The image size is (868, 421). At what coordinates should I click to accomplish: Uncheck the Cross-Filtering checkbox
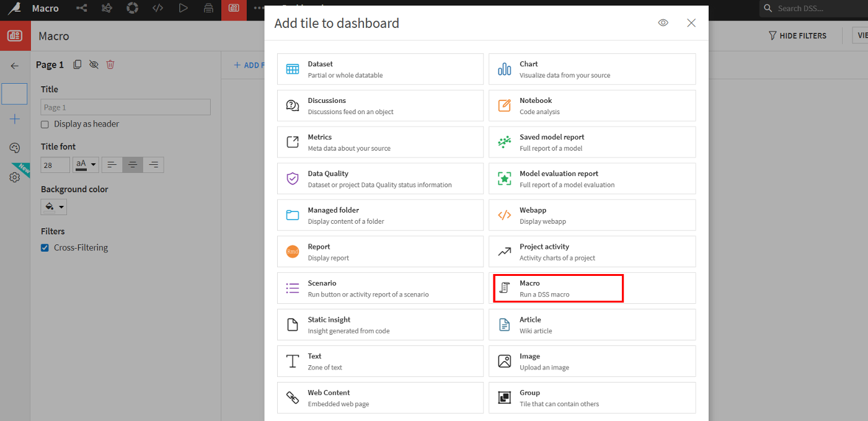click(x=45, y=247)
